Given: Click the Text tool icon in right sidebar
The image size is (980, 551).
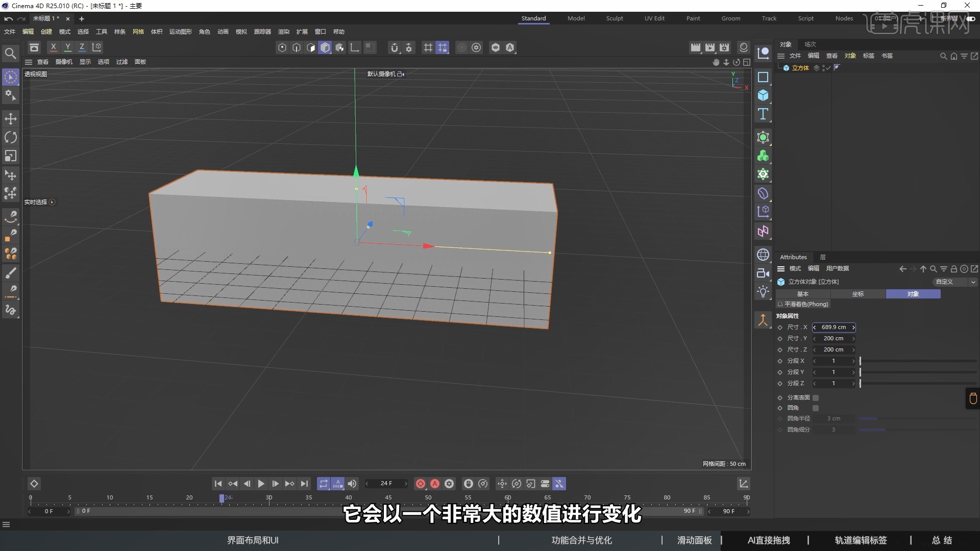Looking at the screenshot, I should click(x=763, y=114).
